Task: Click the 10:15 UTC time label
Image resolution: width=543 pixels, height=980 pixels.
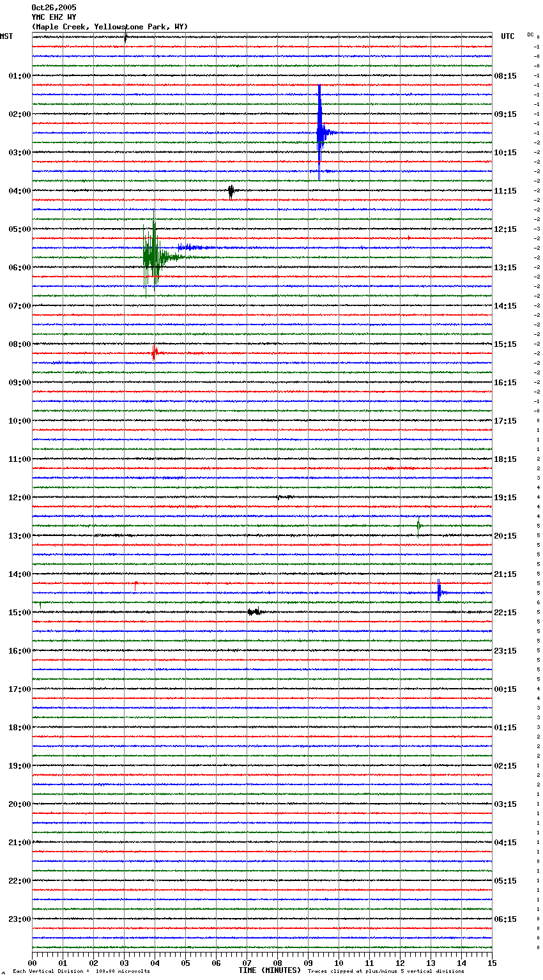Action: coord(505,153)
